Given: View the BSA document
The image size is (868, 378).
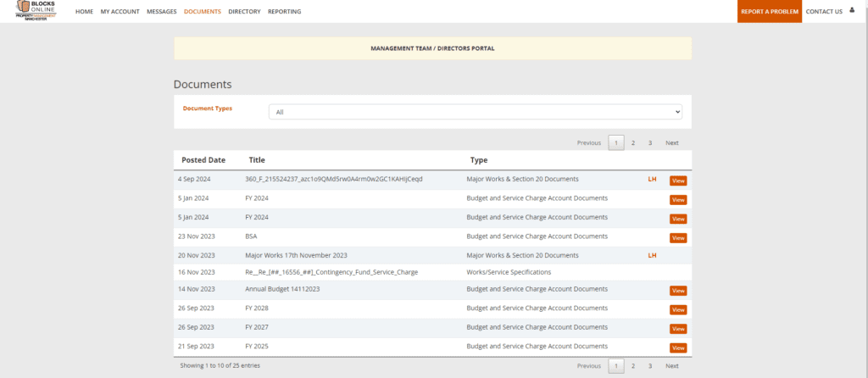Looking at the screenshot, I should (x=678, y=237).
